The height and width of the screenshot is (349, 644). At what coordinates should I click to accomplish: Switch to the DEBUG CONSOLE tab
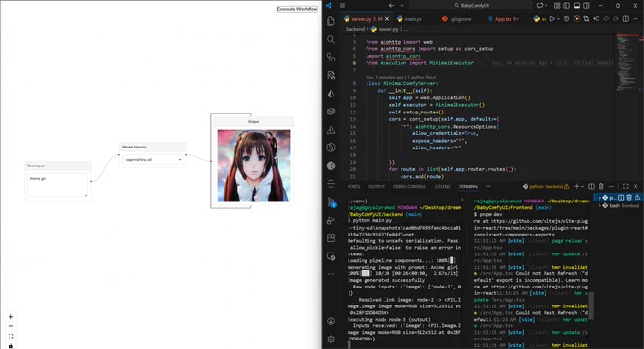[409, 187]
